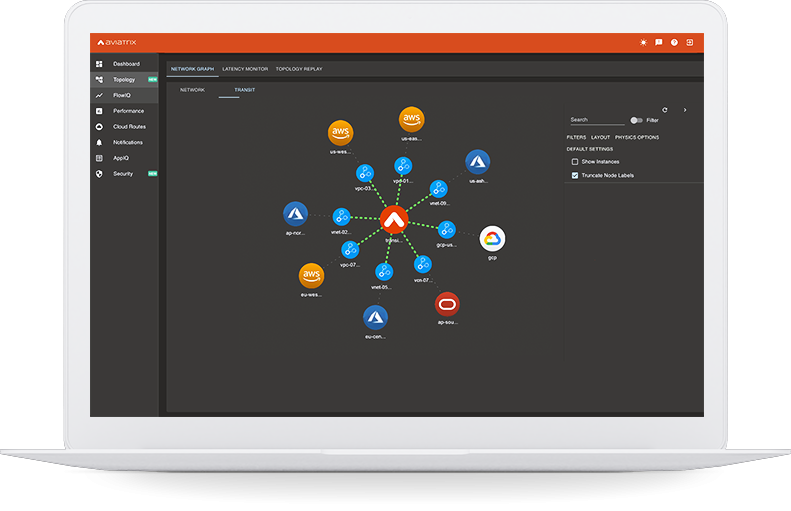
Task: Select the Oracle ap-sou node
Action: coord(447,305)
